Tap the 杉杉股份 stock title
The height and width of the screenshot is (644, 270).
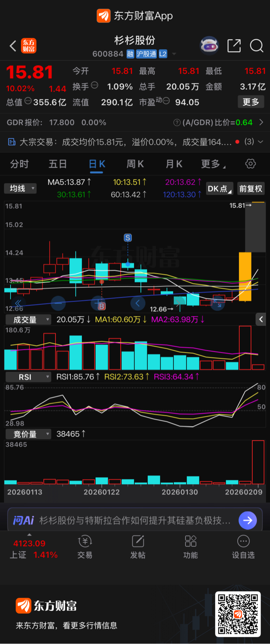point(135,40)
